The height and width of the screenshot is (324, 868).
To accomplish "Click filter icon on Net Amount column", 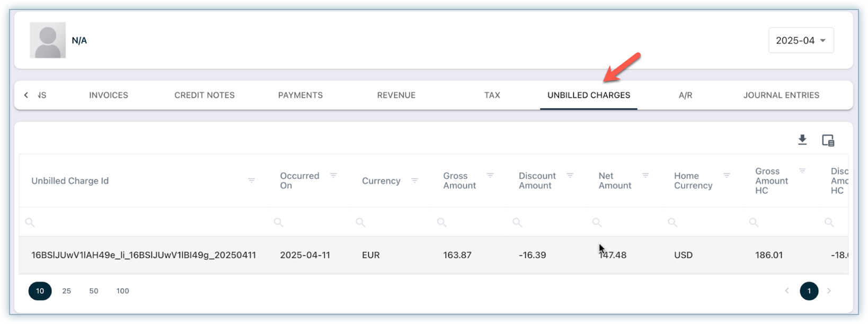I will point(645,176).
